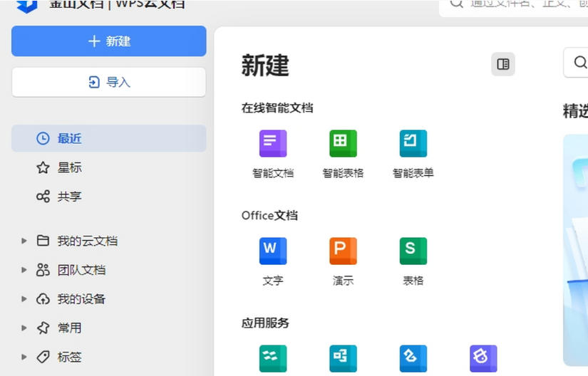Open the 最近 recent section
The height and width of the screenshot is (376, 588).
(x=109, y=139)
